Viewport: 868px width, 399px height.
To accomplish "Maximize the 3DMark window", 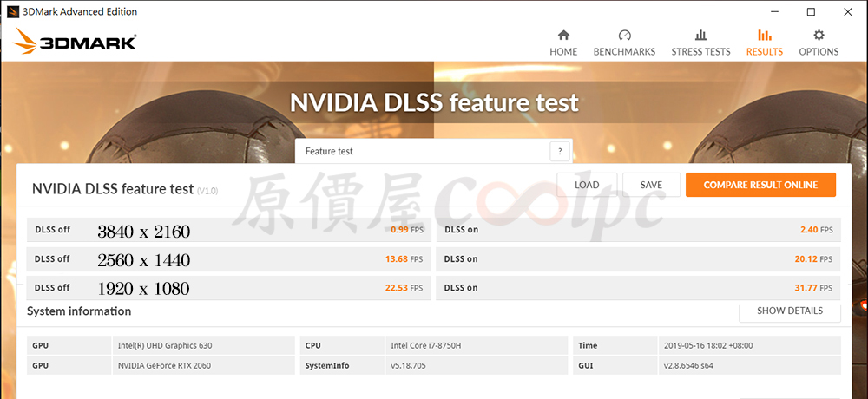I will 811,11.
